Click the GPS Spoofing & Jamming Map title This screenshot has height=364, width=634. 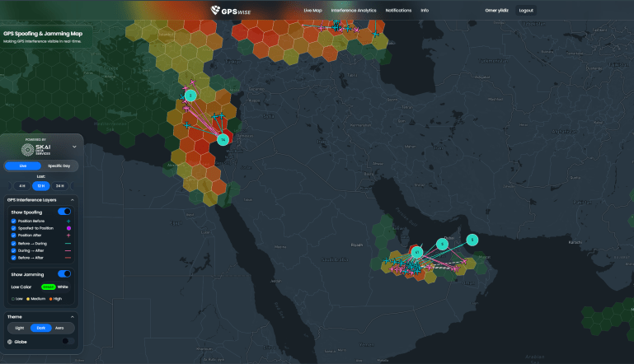[43, 34]
